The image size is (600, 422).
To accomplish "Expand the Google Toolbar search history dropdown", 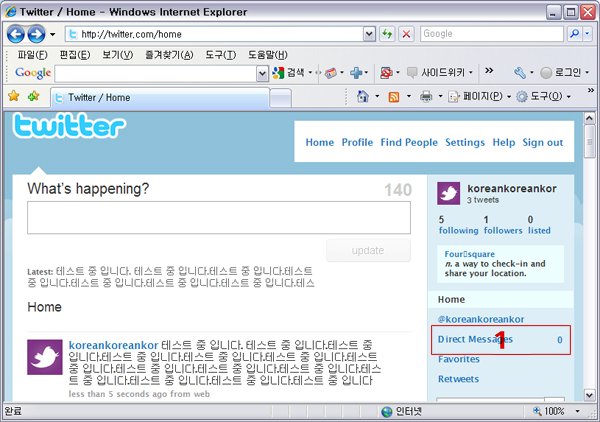I will click(262, 74).
